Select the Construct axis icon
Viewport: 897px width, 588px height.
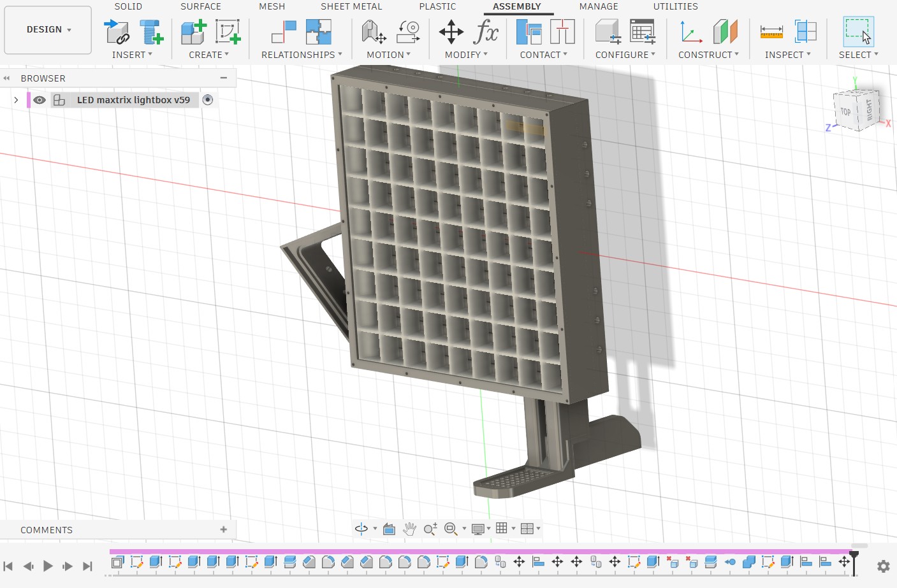pos(691,31)
